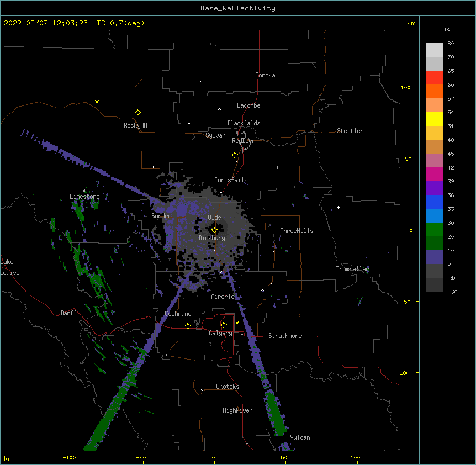
Task: Click the asterisk marker above Limestone label
Action: coord(84,191)
